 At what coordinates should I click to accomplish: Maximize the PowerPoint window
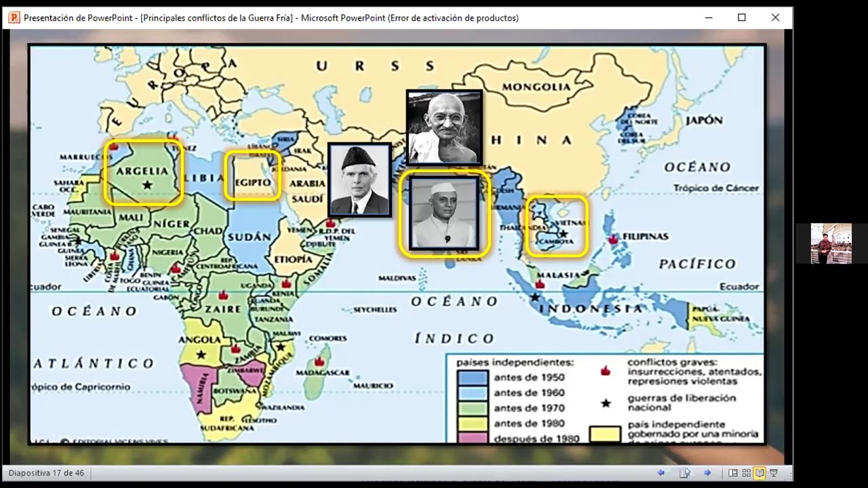[x=742, y=18]
